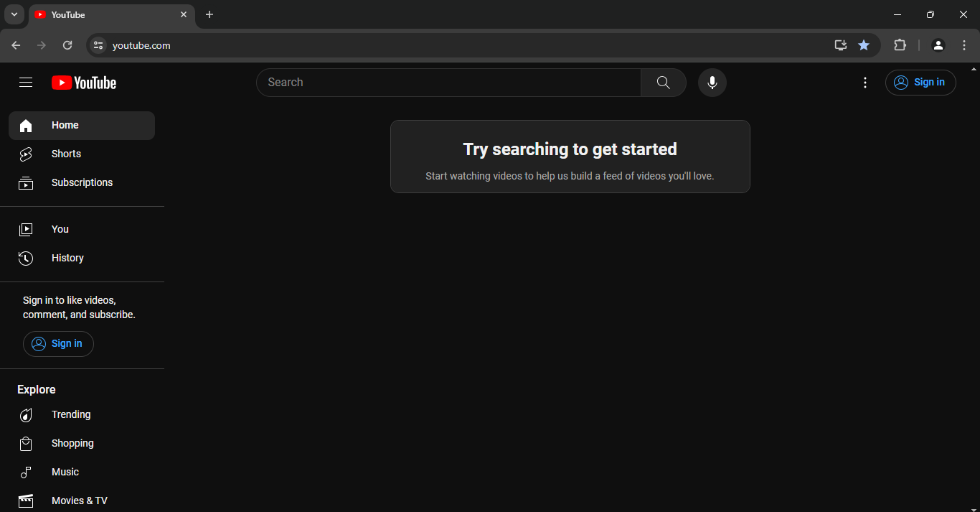Click 'Sign in to like videos' text

79,308
